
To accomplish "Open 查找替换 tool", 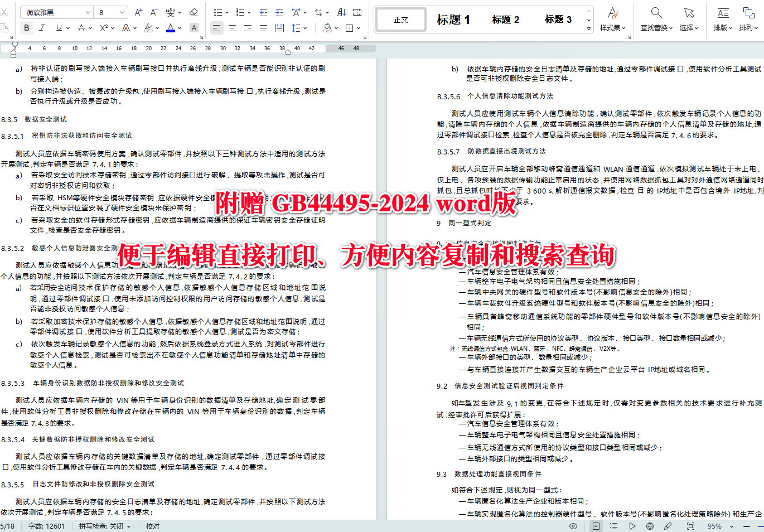I will point(656,19).
